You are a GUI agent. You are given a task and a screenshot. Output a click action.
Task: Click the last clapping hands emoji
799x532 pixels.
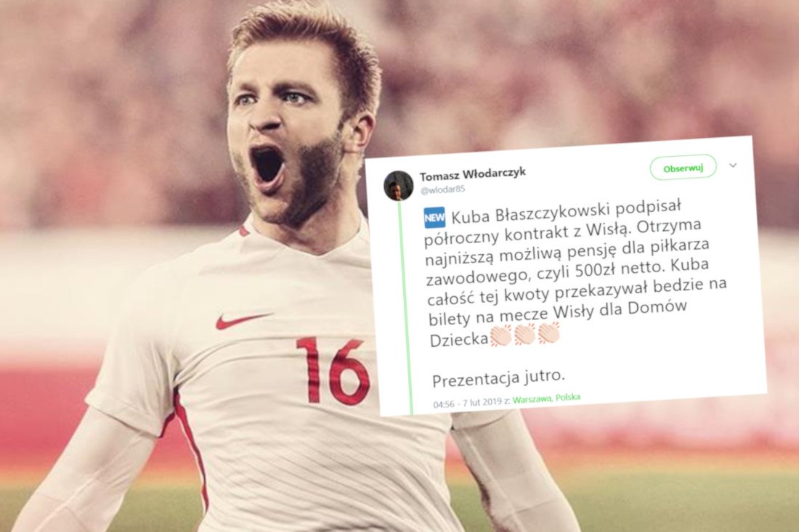549,333
